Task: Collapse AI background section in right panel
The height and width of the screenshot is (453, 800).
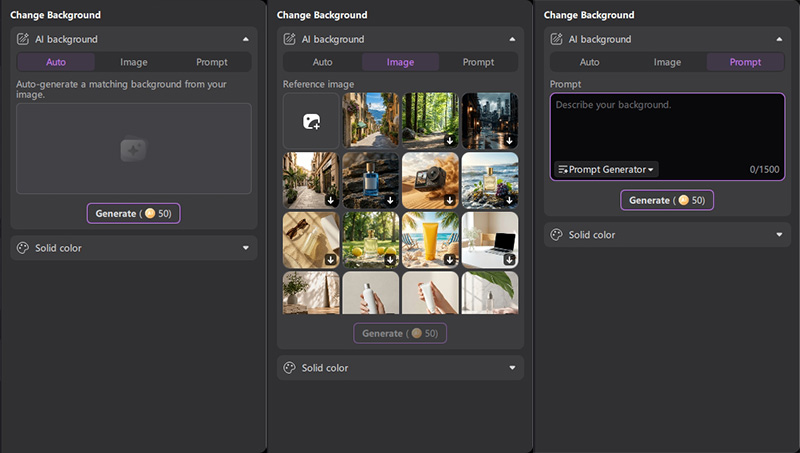Action: pyautogui.click(x=779, y=39)
